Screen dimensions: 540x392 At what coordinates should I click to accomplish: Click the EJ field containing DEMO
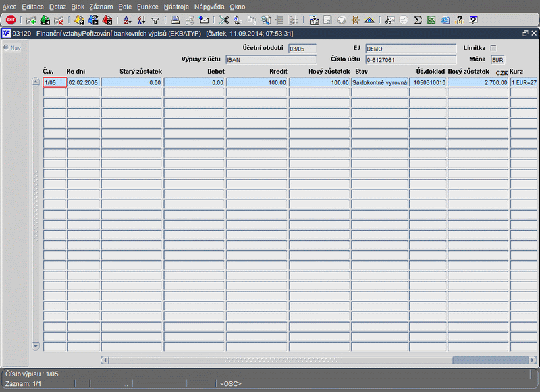tap(410, 49)
